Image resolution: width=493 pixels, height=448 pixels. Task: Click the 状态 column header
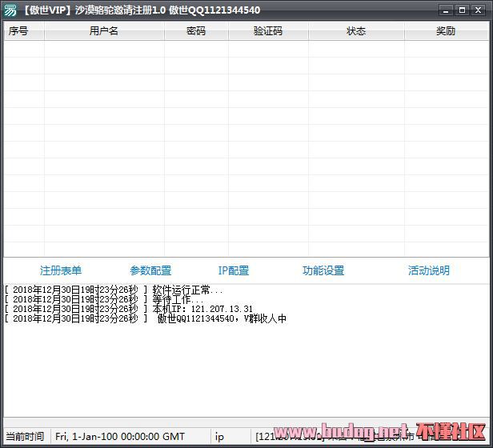[356, 31]
